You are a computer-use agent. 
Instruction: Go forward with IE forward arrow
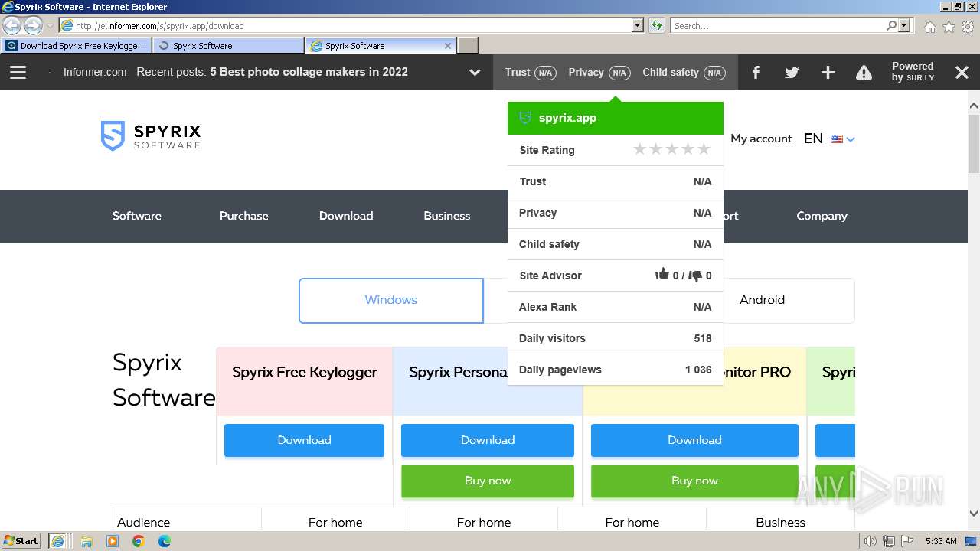(33, 25)
